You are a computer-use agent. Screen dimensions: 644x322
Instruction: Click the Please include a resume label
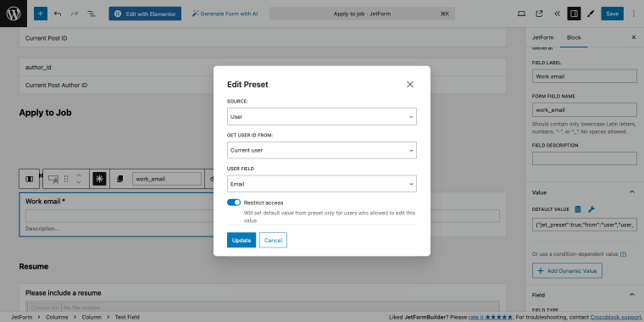[x=64, y=293]
